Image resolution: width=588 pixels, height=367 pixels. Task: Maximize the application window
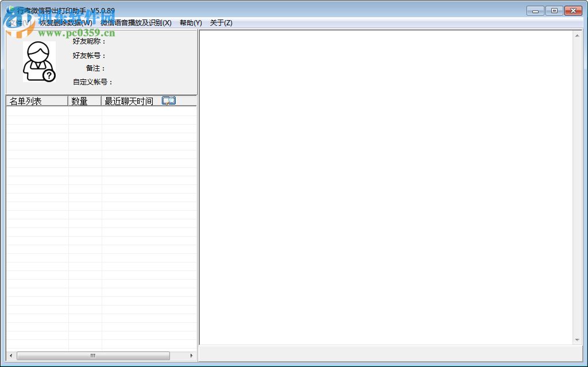[x=554, y=11]
